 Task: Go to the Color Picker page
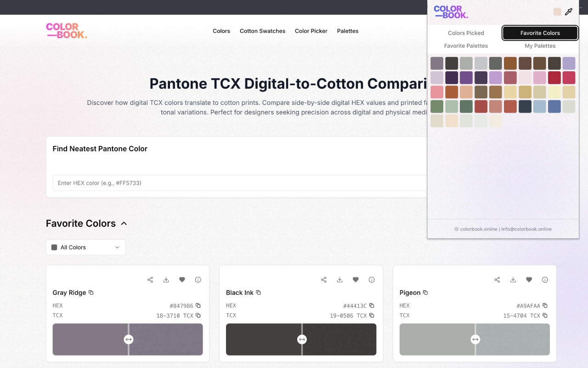(x=311, y=31)
